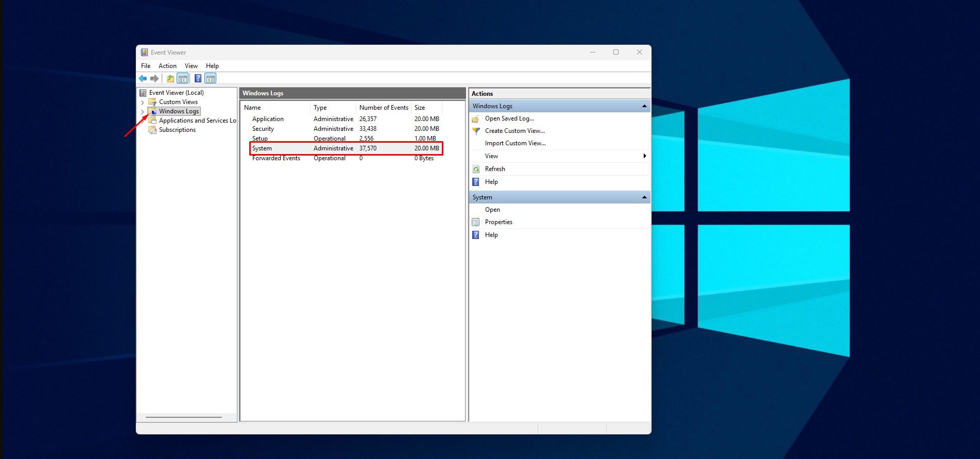Click the Help icon under System actions
The height and width of the screenshot is (459, 980).
click(x=476, y=235)
